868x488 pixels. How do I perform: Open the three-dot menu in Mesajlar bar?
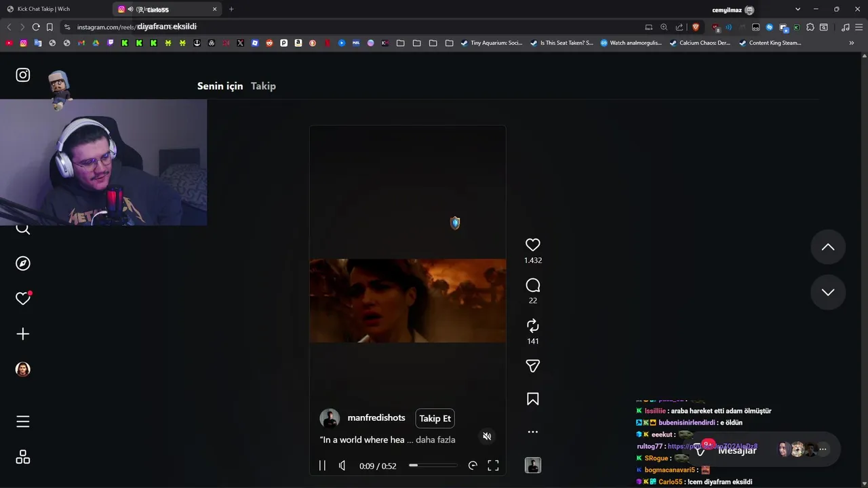click(x=823, y=449)
